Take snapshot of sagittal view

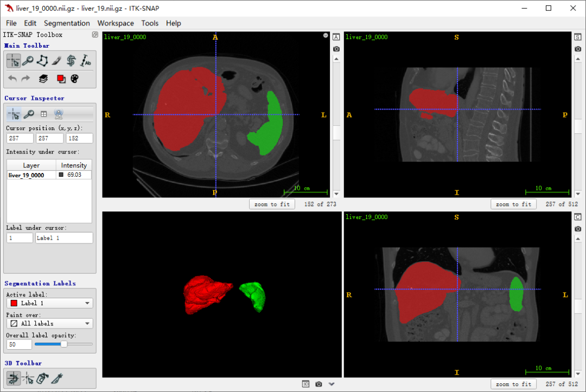click(578, 49)
